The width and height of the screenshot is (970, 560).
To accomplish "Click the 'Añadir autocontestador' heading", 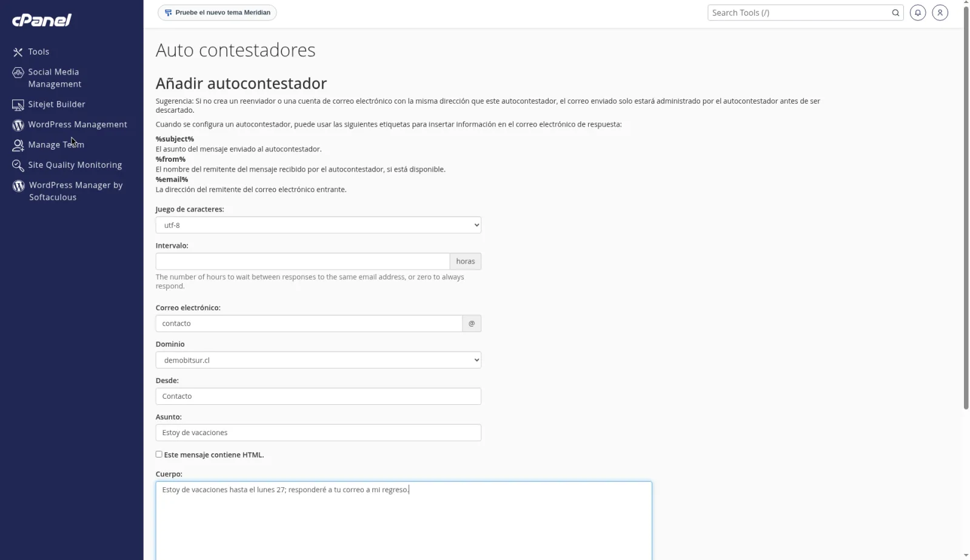I will 241,84.
